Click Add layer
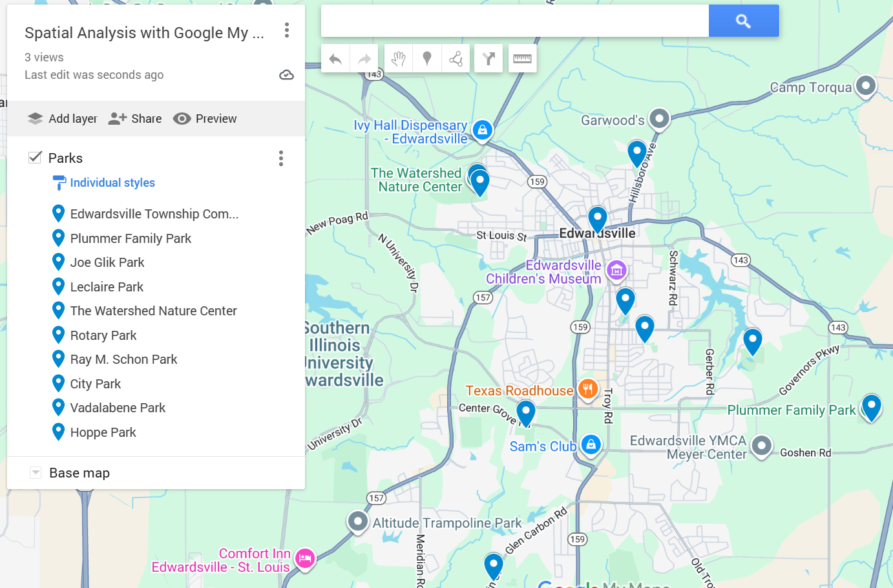The width and height of the screenshot is (893, 588). [62, 118]
